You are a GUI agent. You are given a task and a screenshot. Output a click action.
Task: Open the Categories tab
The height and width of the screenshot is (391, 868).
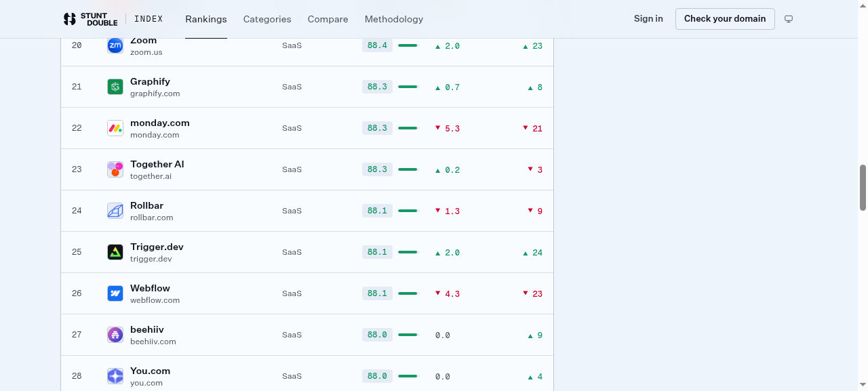tap(267, 19)
